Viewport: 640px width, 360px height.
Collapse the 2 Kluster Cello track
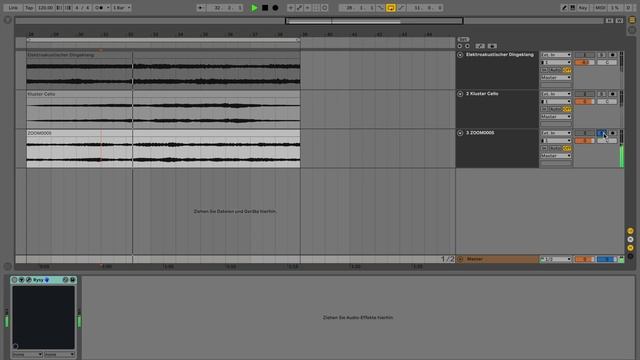point(460,94)
